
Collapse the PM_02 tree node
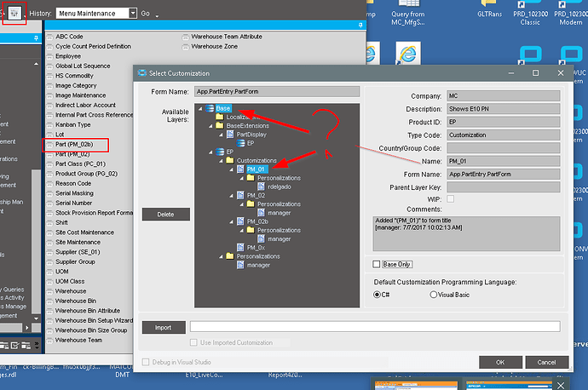tap(232, 196)
